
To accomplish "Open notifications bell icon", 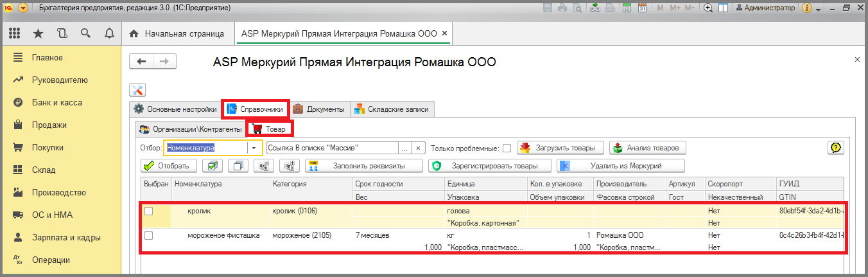I will pyautogui.click(x=109, y=33).
